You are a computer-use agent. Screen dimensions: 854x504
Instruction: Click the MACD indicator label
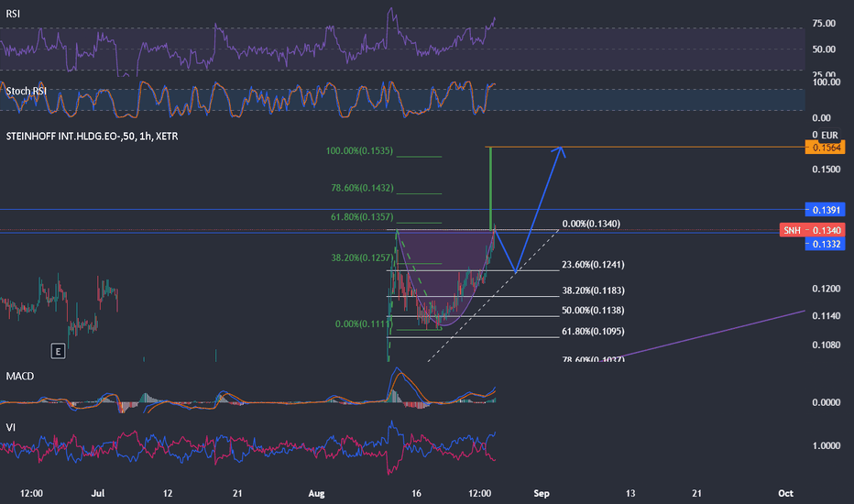(x=19, y=376)
